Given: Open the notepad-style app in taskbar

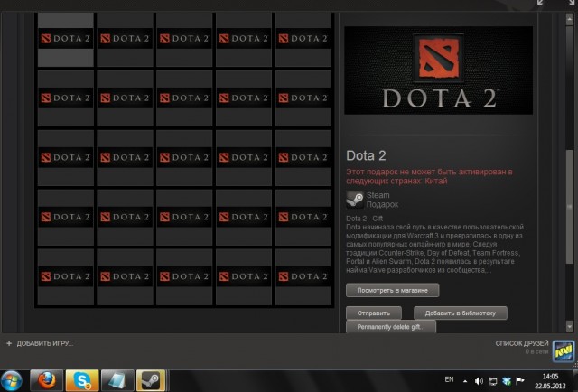Looking at the screenshot, I should click(x=117, y=381).
